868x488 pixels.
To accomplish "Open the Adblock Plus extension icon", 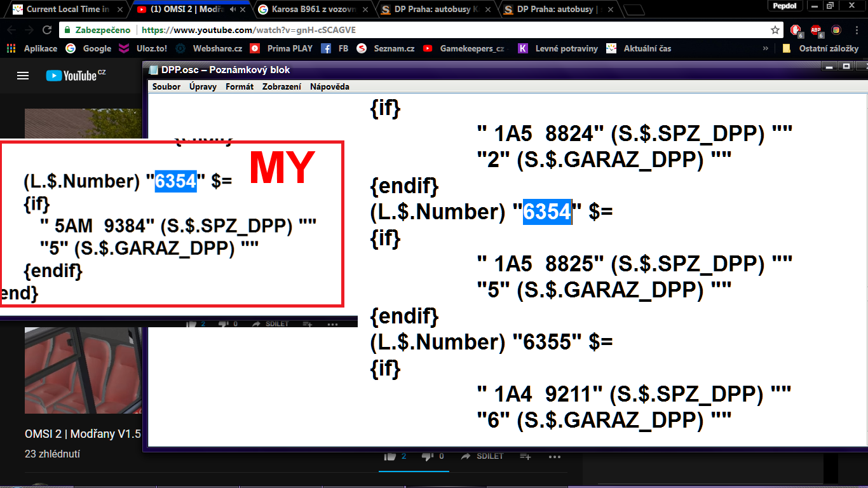I will pyautogui.click(x=816, y=30).
